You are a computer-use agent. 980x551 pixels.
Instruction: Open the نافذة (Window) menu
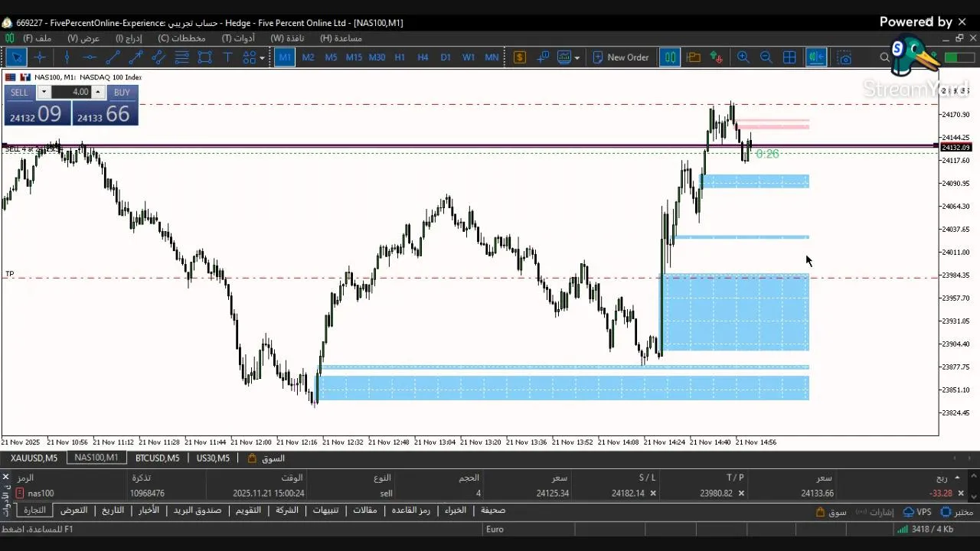click(287, 37)
